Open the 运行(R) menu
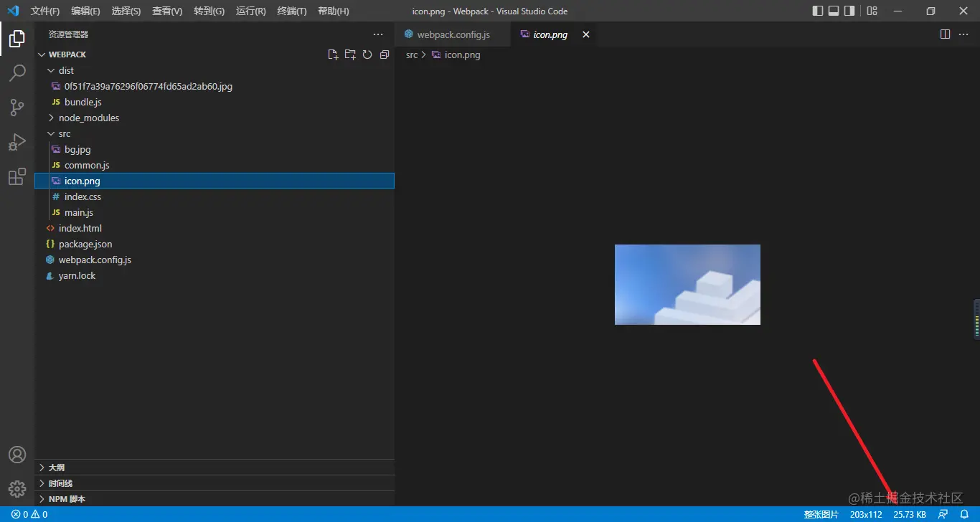This screenshot has width=980, height=522. tap(250, 11)
